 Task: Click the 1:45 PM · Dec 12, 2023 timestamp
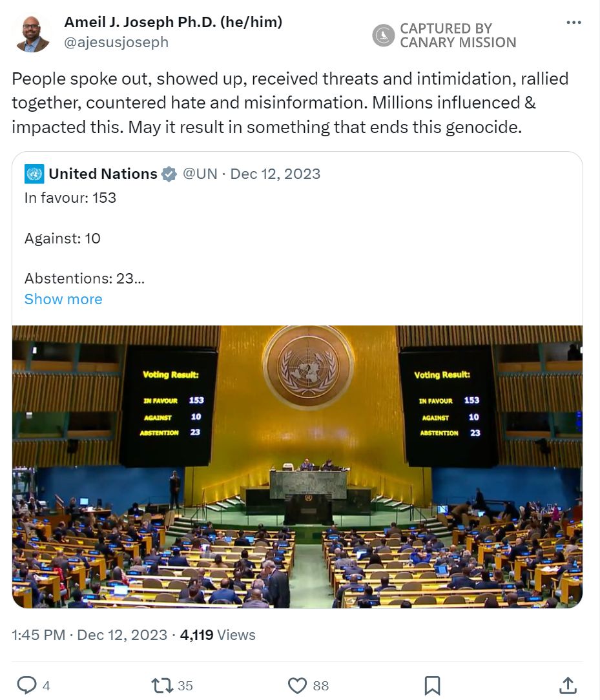tap(90, 635)
